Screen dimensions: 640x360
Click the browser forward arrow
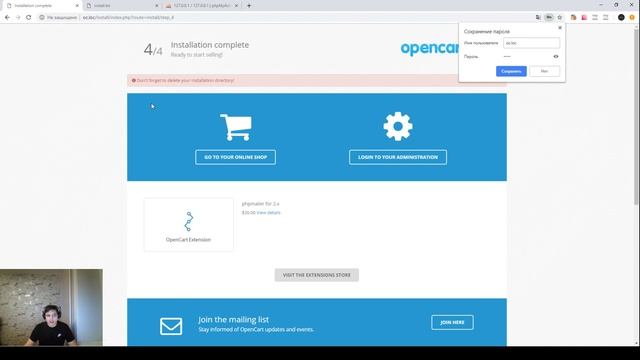pos(18,18)
